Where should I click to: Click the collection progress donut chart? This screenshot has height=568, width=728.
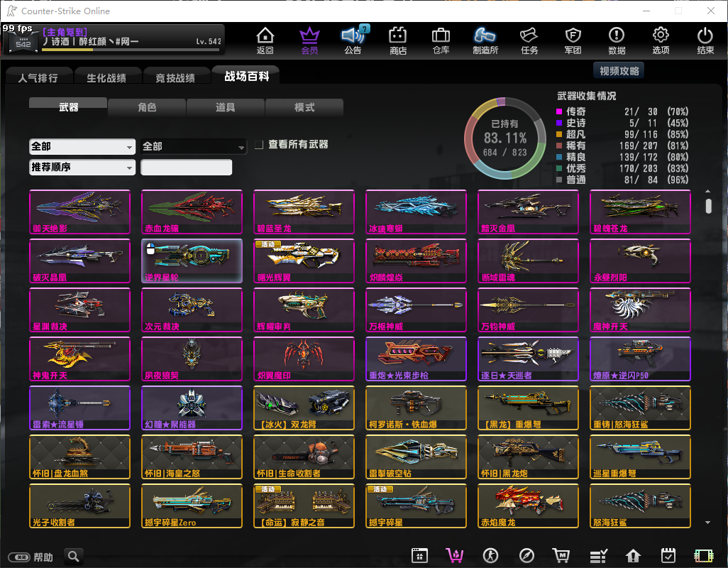505,138
